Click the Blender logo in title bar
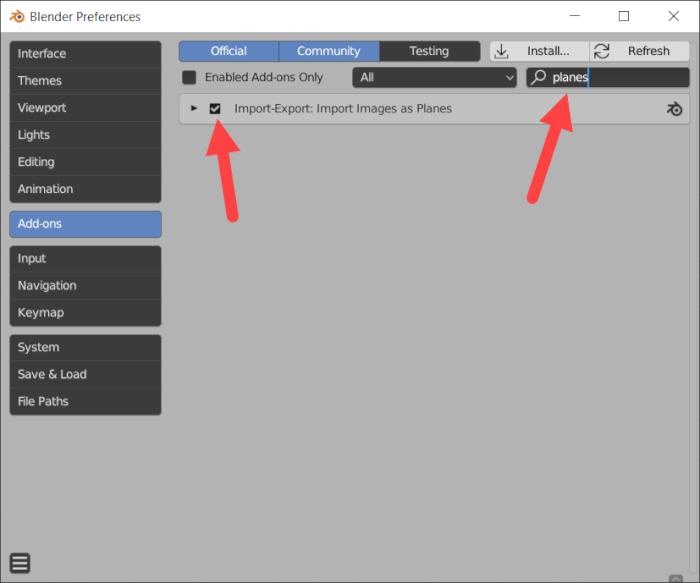 (x=17, y=17)
